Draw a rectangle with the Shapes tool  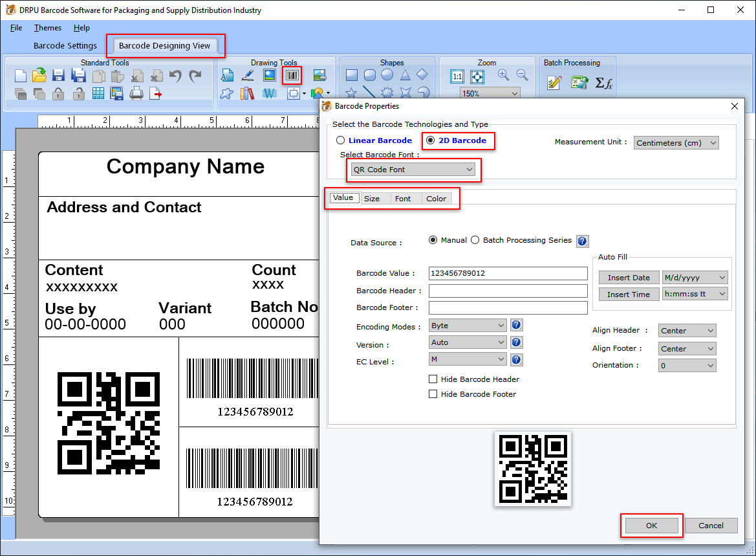click(352, 75)
